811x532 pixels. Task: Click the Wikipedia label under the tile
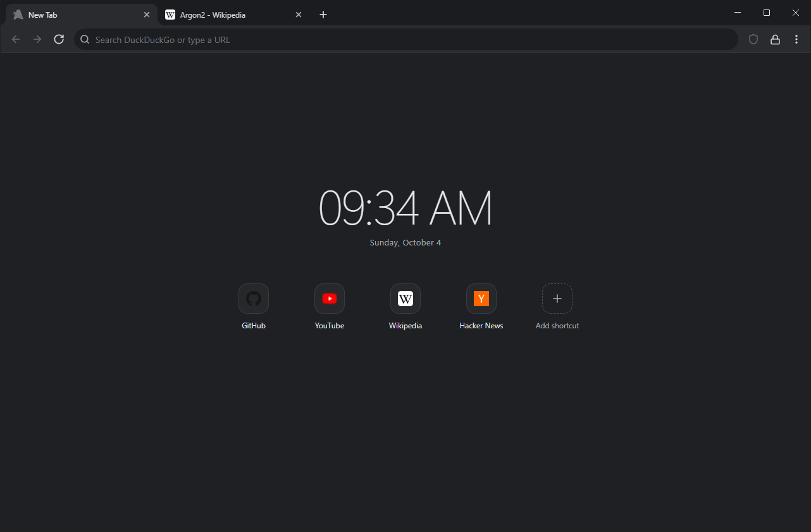[406, 326]
